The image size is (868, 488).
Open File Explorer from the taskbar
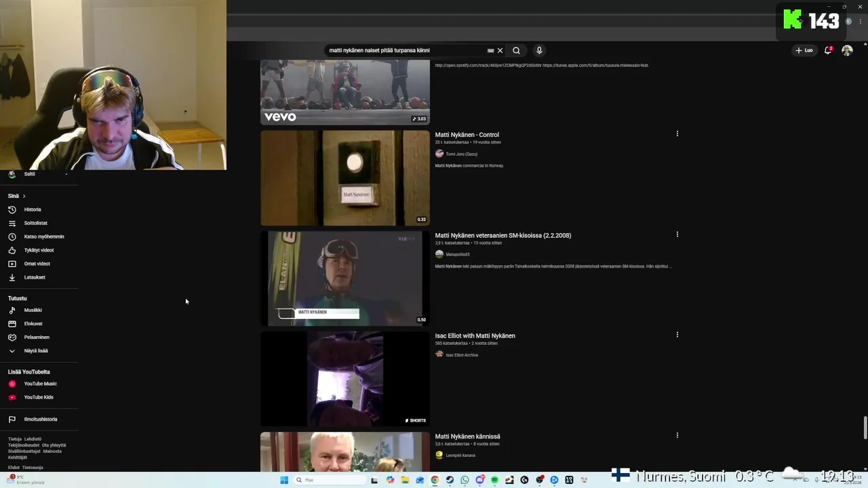(405, 480)
